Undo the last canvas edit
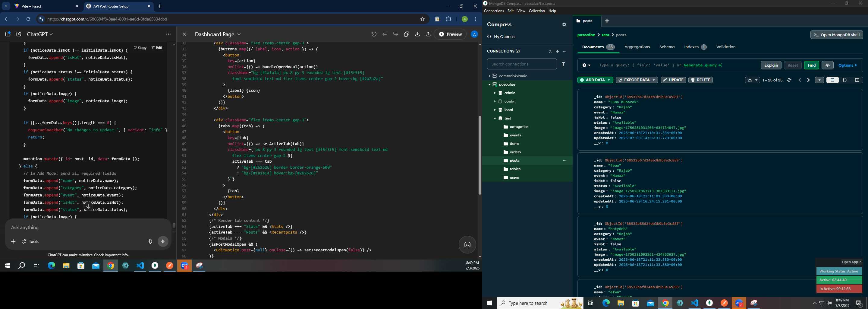Image resolution: width=868 pixels, height=309 pixels. (x=385, y=34)
